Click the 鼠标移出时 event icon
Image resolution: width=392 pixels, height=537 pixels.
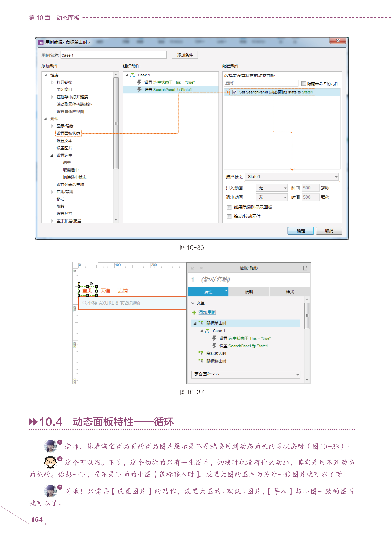201,361
